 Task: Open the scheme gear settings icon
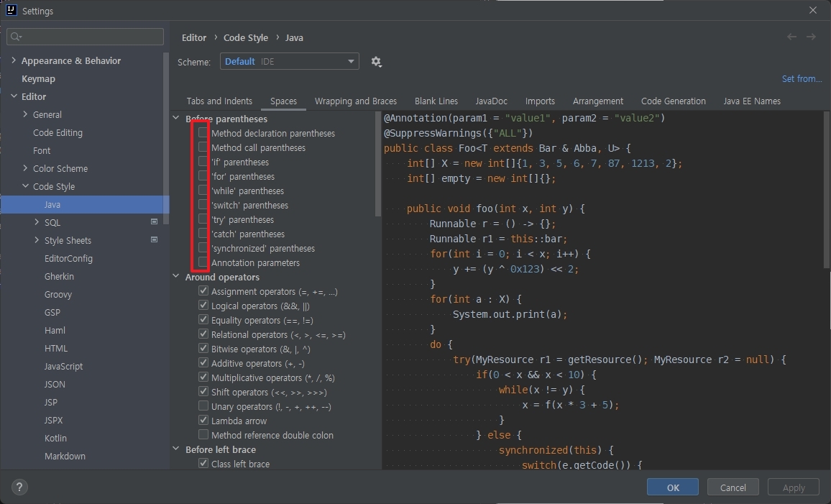376,62
